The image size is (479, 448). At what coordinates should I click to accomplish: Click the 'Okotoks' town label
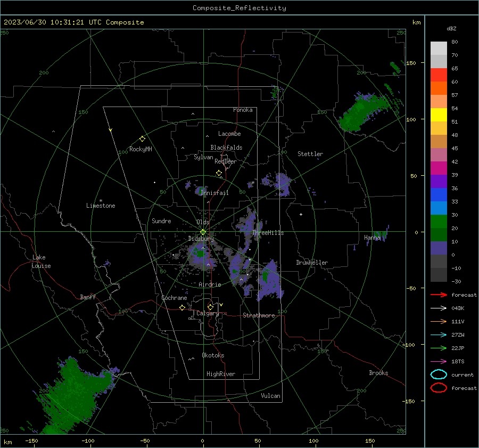213,355
